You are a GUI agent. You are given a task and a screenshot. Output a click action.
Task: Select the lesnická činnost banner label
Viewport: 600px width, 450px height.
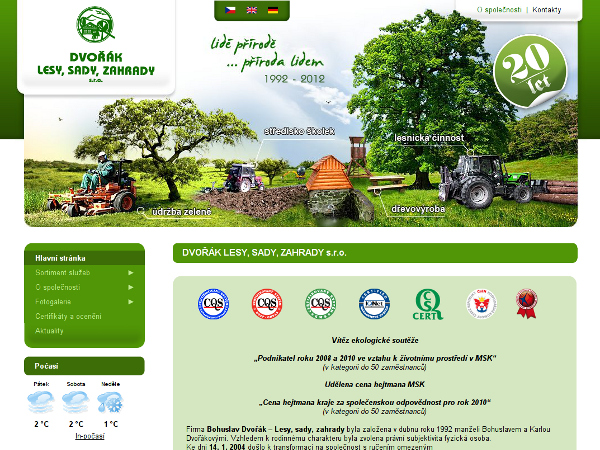coord(429,138)
